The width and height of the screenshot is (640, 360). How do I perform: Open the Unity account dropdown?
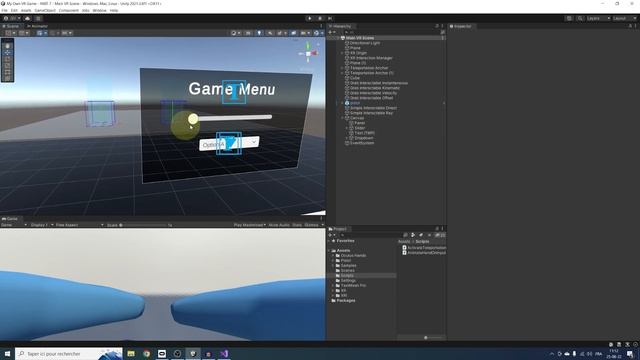[x=12, y=18]
